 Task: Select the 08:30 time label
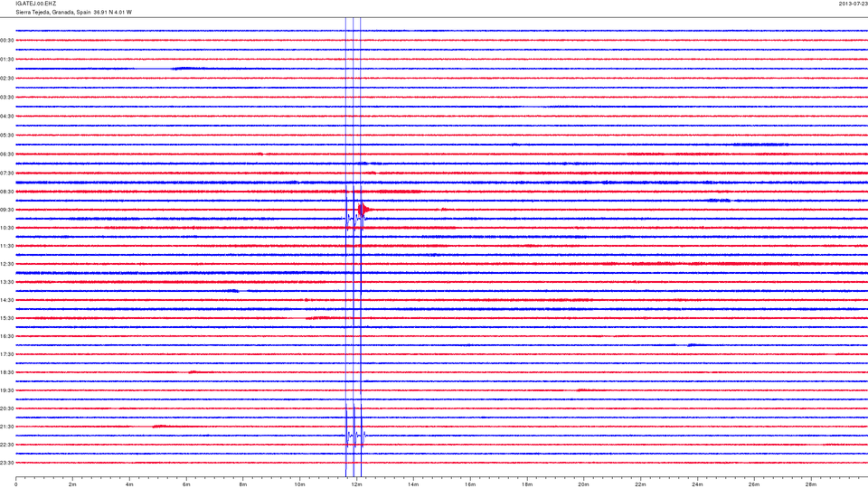7,192
